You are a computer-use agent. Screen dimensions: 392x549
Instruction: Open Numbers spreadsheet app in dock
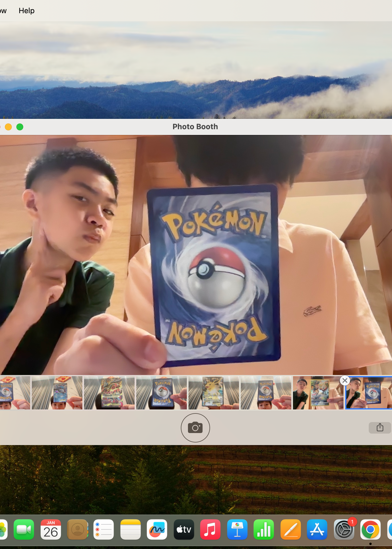click(x=264, y=529)
